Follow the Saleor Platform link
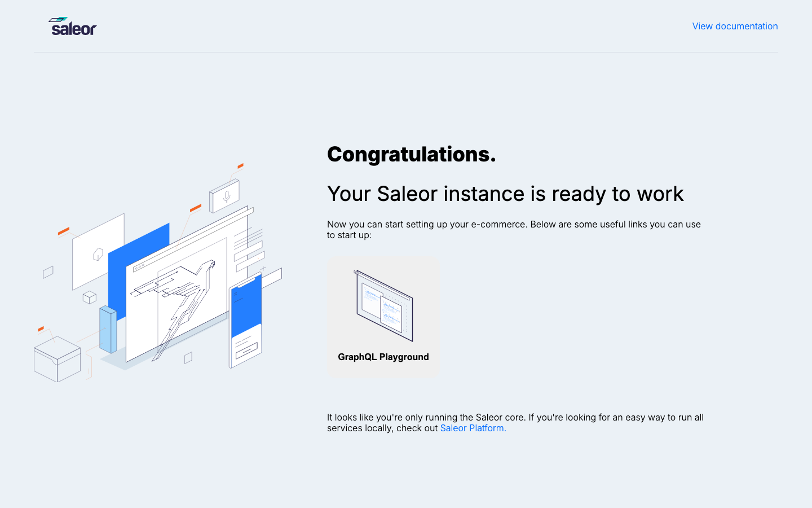 473,428
